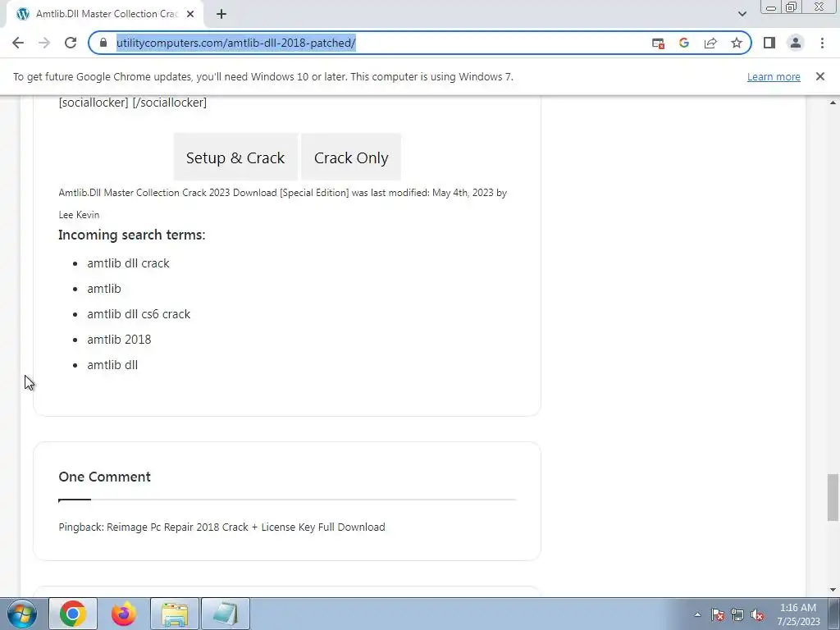Click the page scrollbar thumb
Viewport: 840px width, 630px height.
[833, 497]
